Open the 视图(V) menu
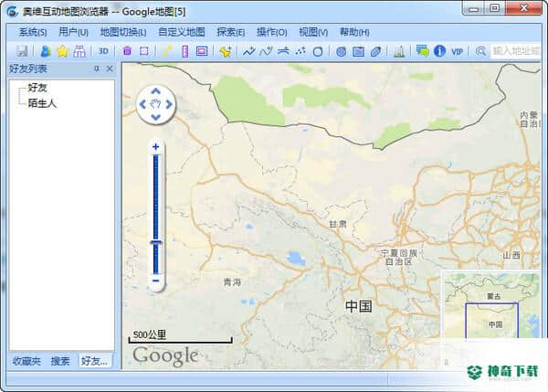 click(313, 32)
